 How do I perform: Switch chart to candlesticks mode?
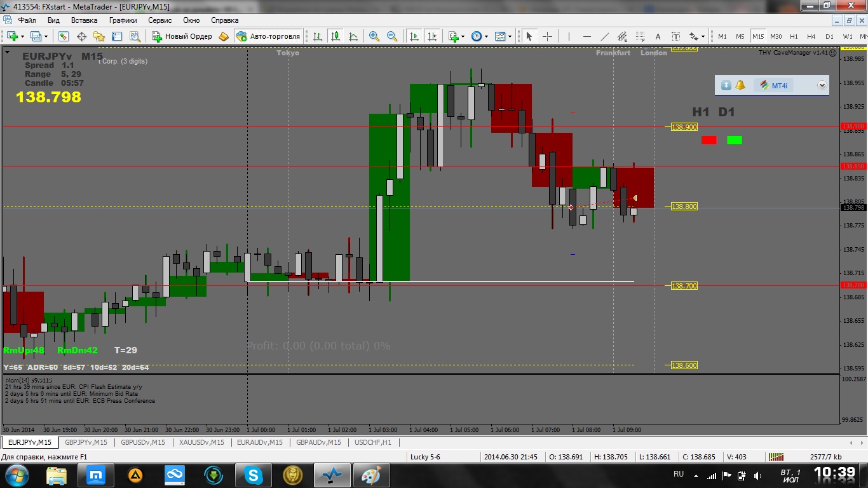[x=335, y=36]
